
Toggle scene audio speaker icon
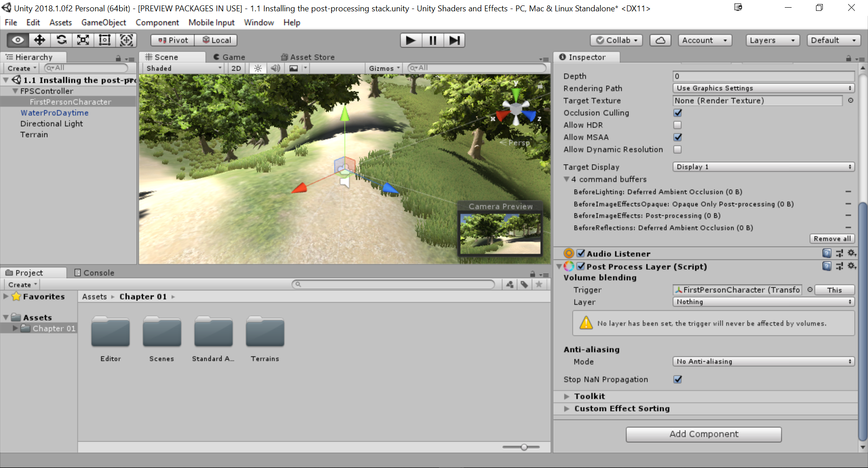275,68
